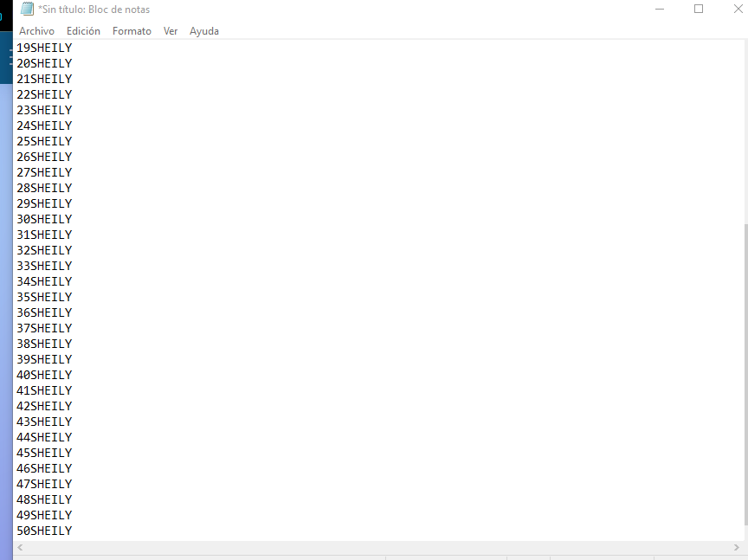Click the line 48SHEILY

[x=44, y=499]
